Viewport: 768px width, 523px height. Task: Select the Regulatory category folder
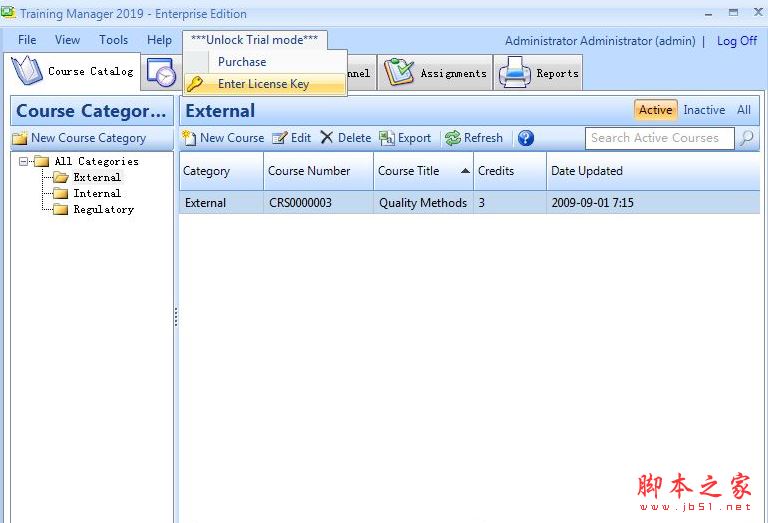coord(94,210)
